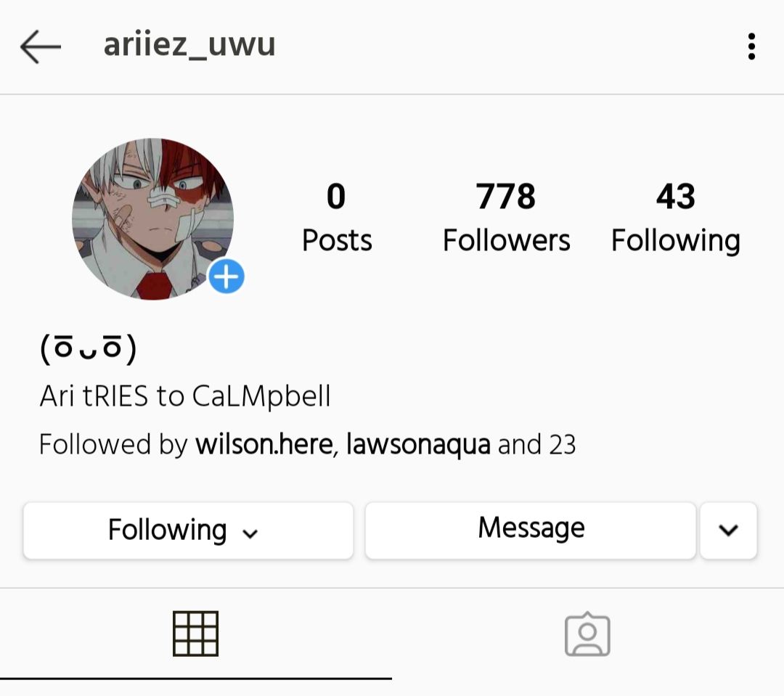View the 43 Following list
784x696 pixels.
[676, 218]
